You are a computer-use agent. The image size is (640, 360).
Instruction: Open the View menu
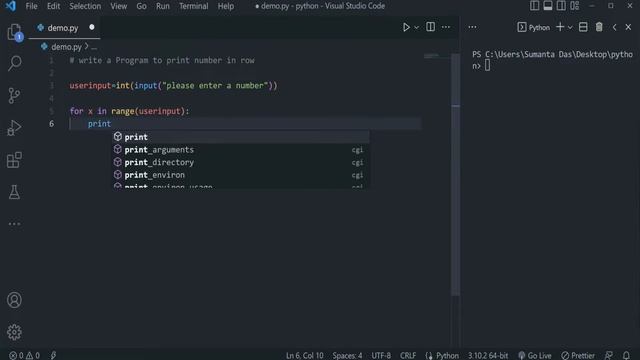coord(118,6)
